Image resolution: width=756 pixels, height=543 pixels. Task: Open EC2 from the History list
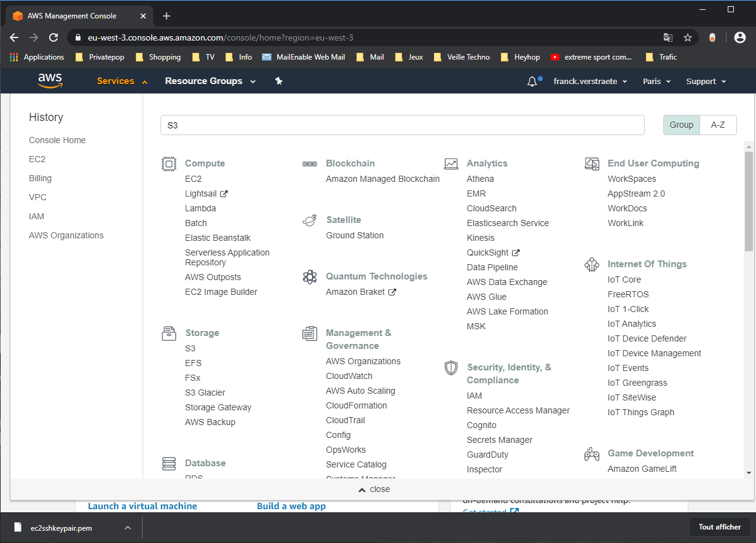pyautogui.click(x=37, y=159)
